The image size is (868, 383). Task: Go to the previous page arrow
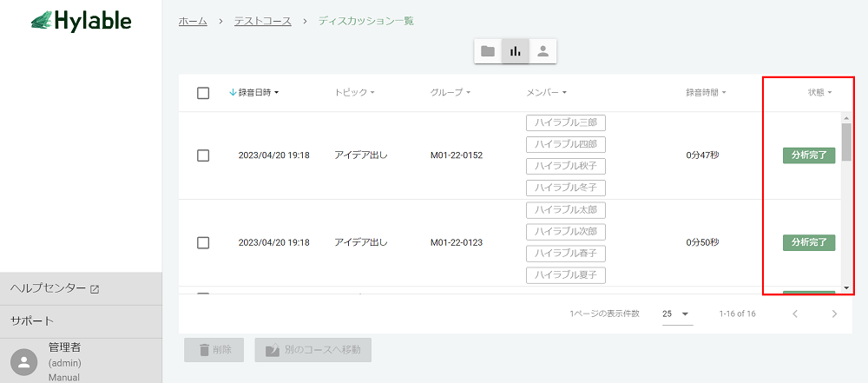click(x=794, y=314)
